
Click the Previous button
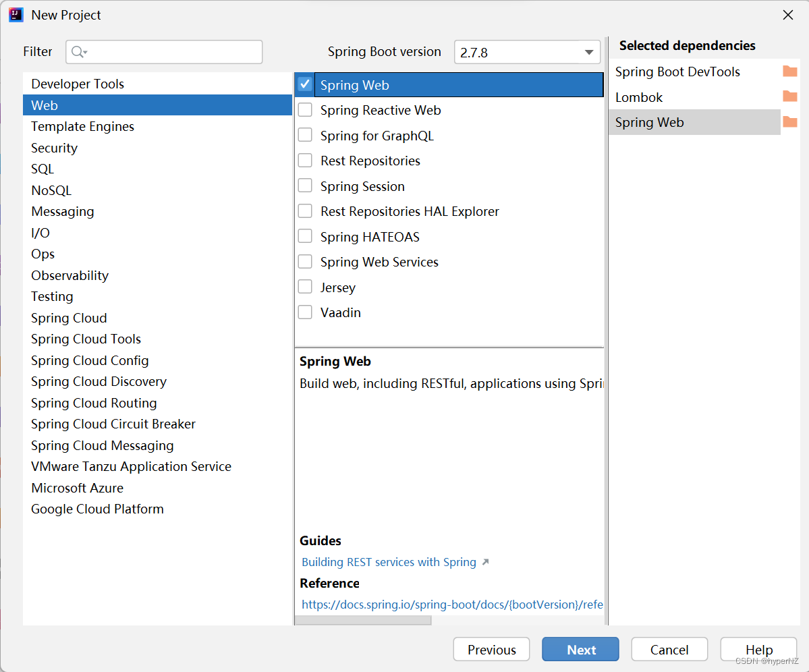pos(491,649)
